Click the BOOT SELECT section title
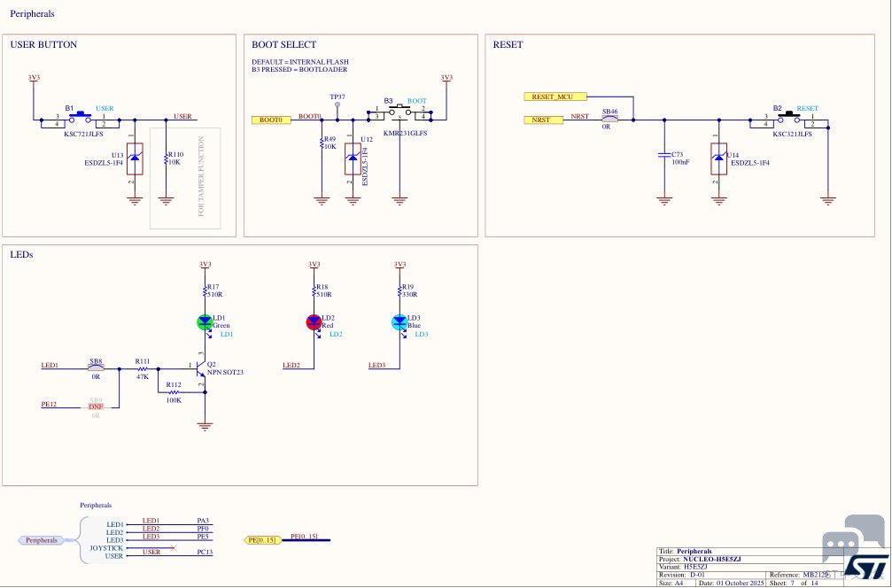The height and width of the screenshot is (588, 892). pos(283,45)
